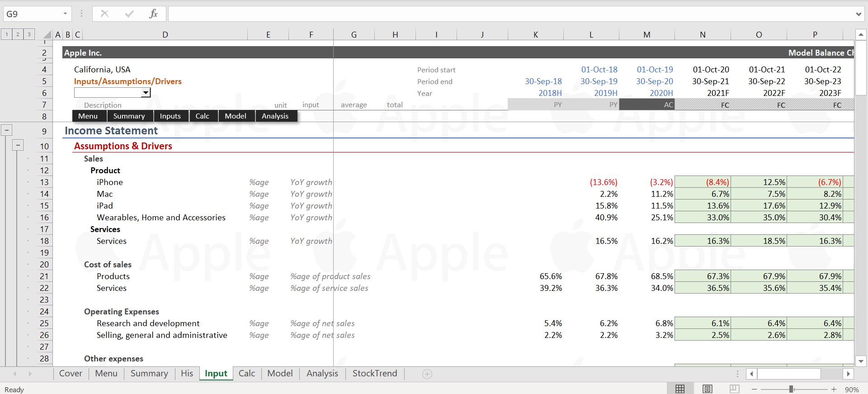Collapse the Assumptions & Drivers outline group

coord(18,145)
